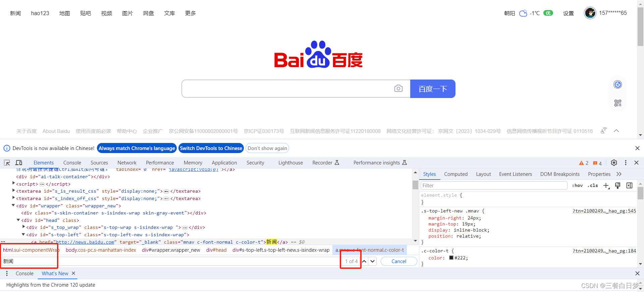Collapse the s-top-left div node

point(23,234)
